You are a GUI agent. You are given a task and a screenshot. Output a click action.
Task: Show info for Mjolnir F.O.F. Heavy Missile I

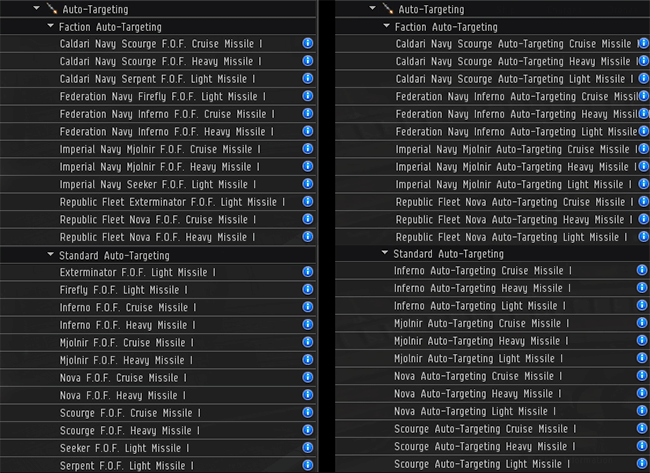pyautogui.click(x=308, y=359)
